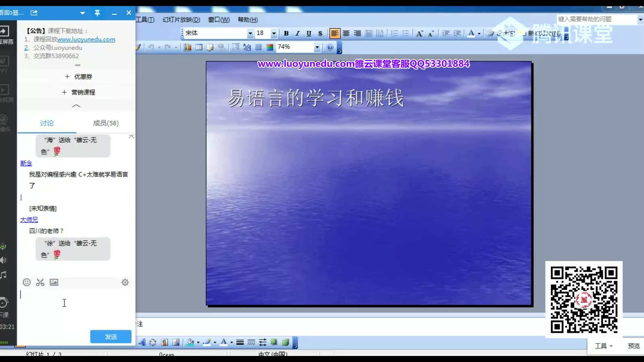The height and width of the screenshot is (362, 644).
Task: Open help question box dropdown arrow
Action: 640,19
